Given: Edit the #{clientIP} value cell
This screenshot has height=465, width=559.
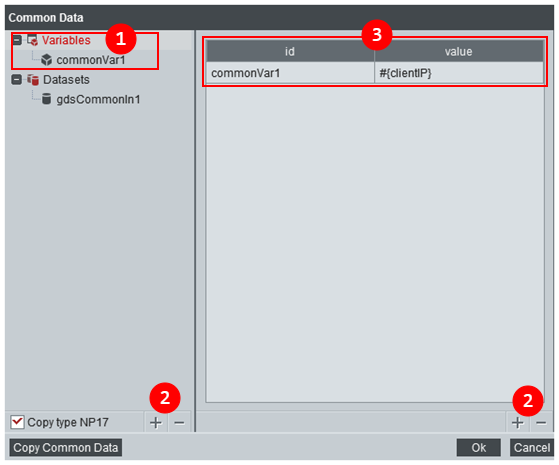Looking at the screenshot, I should pos(459,73).
